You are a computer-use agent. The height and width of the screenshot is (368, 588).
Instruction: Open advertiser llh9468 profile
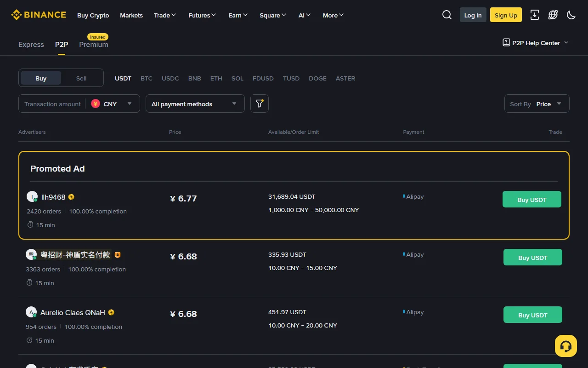[x=53, y=197]
